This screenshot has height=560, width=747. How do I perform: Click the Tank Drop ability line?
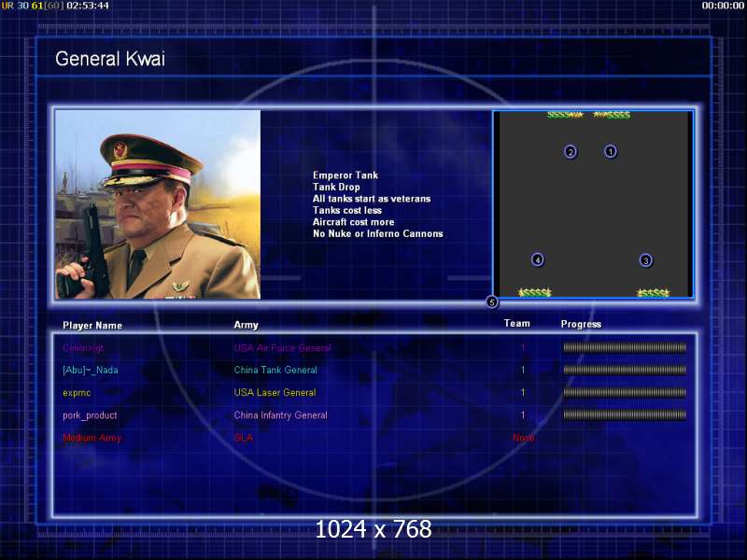pyautogui.click(x=336, y=188)
